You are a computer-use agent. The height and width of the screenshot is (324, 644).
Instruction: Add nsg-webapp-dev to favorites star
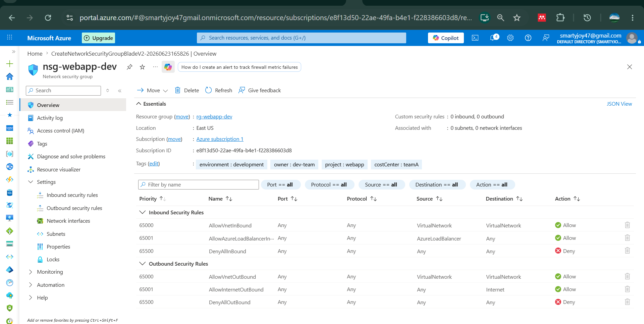(x=142, y=67)
